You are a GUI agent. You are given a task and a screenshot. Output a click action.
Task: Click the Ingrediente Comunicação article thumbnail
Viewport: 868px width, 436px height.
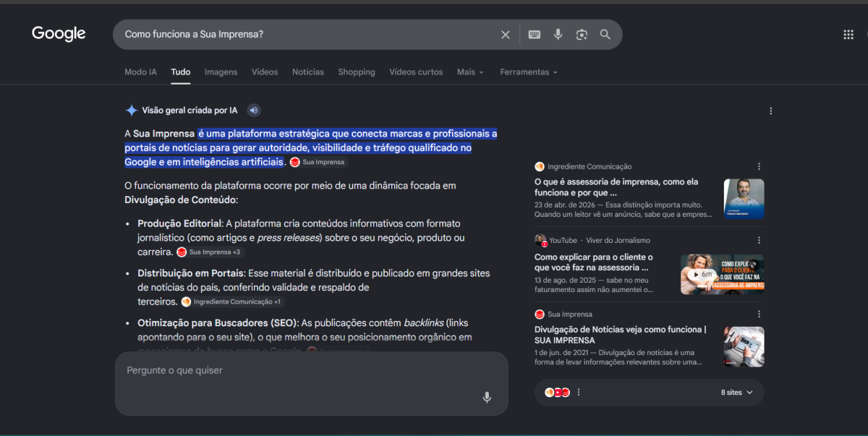(744, 199)
